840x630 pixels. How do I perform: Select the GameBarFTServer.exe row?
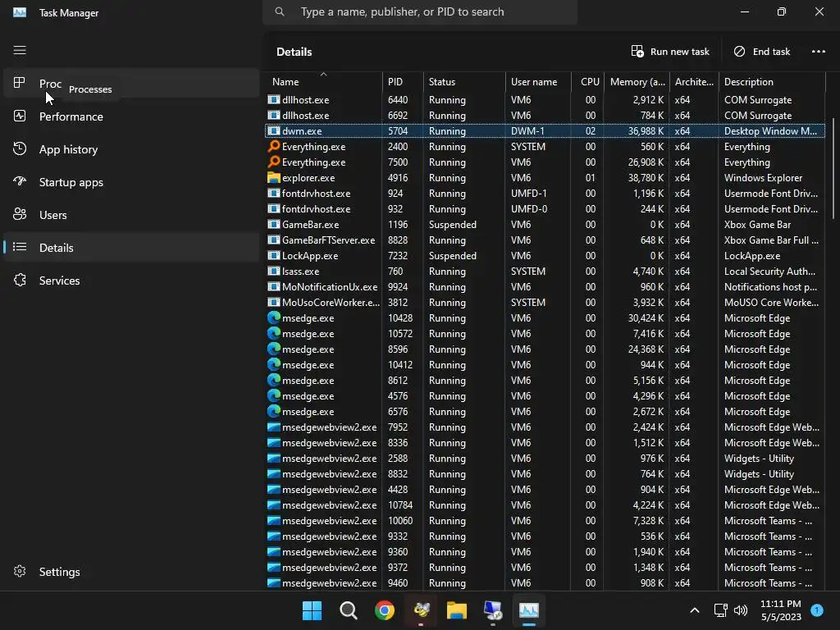point(545,240)
